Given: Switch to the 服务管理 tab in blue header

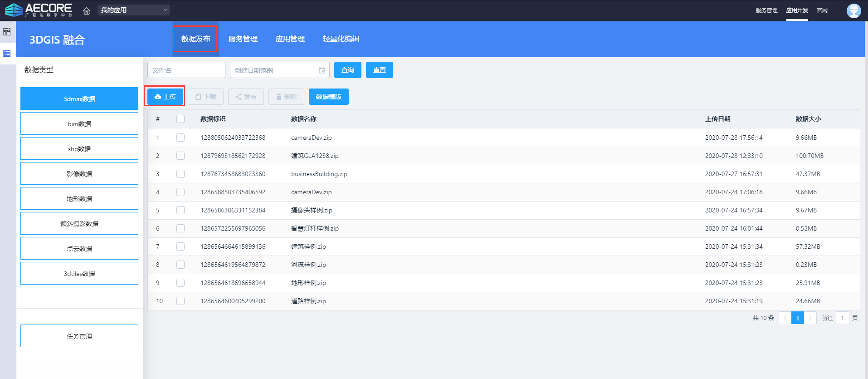Looking at the screenshot, I should click(x=243, y=39).
